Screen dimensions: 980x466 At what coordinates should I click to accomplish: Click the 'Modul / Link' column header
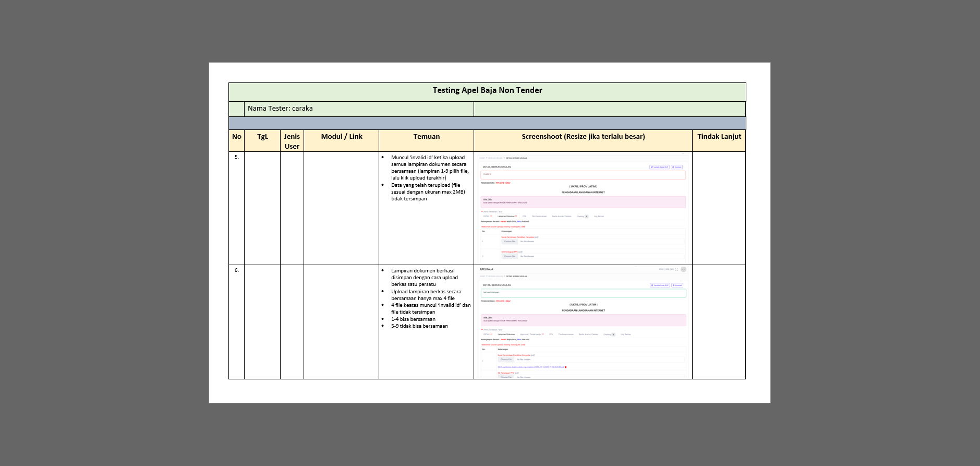point(342,137)
